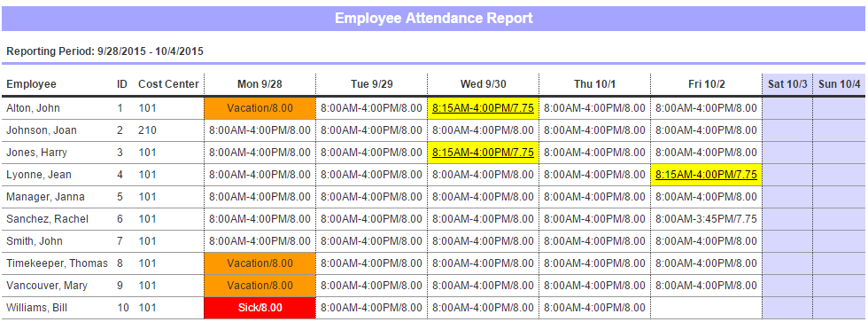Click Thomas Timekeeper's Wednesday 8:00AM-4:00PM/8.00 cell
Image resolution: width=868 pixels, height=322 pixels.
[x=483, y=263]
